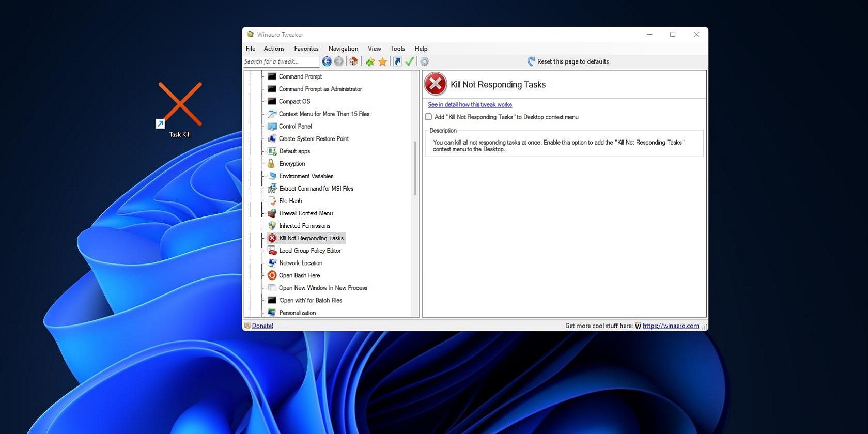
Task: Click the green checkmark toolbar icon
Action: coord(410,61)
